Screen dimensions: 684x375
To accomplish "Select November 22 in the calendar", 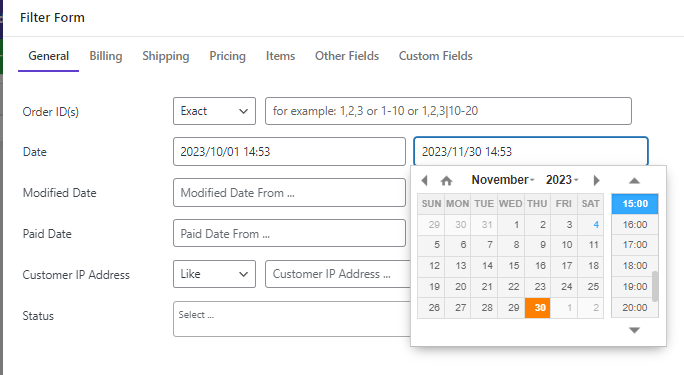I will click(511, 287).
